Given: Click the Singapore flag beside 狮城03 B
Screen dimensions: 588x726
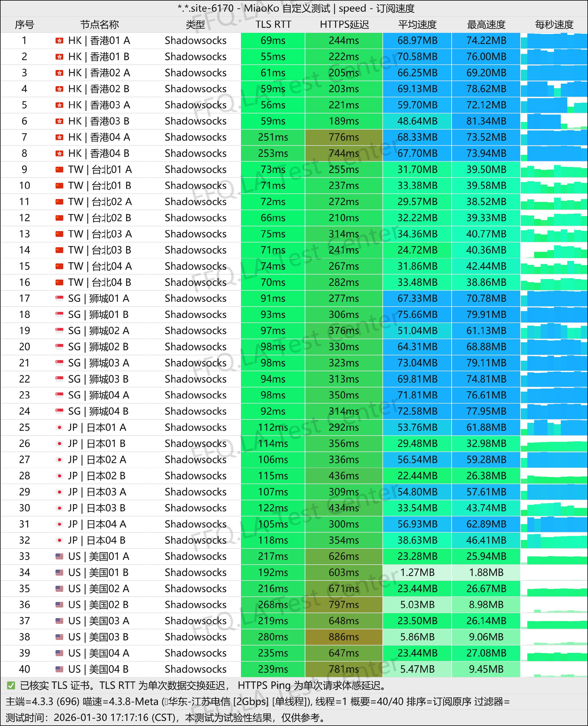Looking at the screenshot, I should (59, 379).
